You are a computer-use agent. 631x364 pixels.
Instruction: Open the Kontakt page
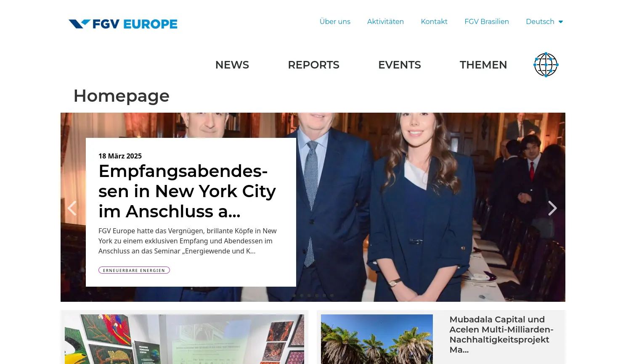(434, 21)
